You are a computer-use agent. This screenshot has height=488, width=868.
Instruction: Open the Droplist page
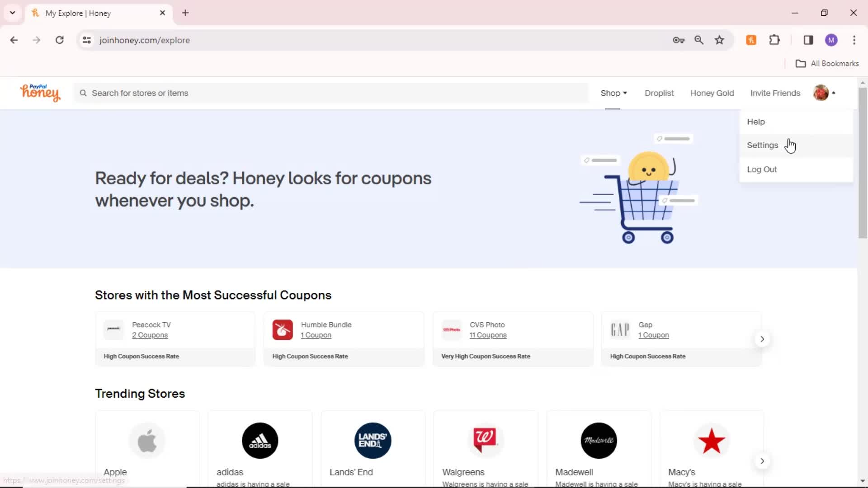pyautogui.click(x=659, y=93)
